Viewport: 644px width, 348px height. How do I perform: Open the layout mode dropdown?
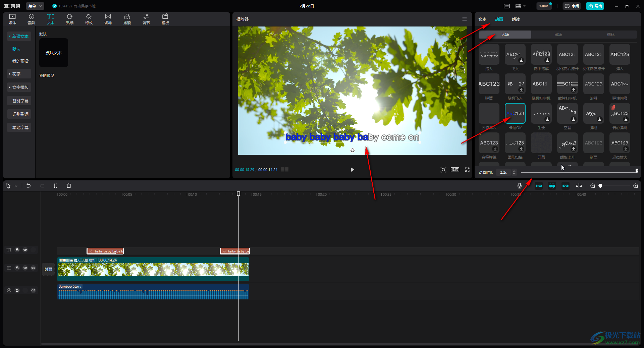(x=520, y=6)
